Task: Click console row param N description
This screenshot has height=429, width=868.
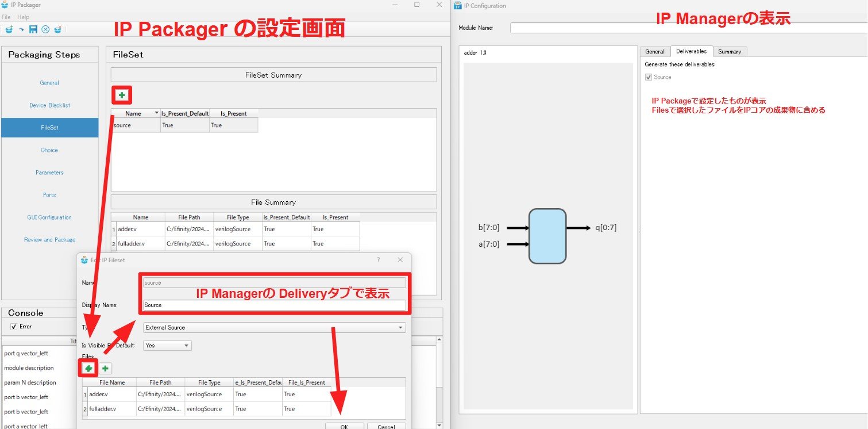Action: click(30, 382)
